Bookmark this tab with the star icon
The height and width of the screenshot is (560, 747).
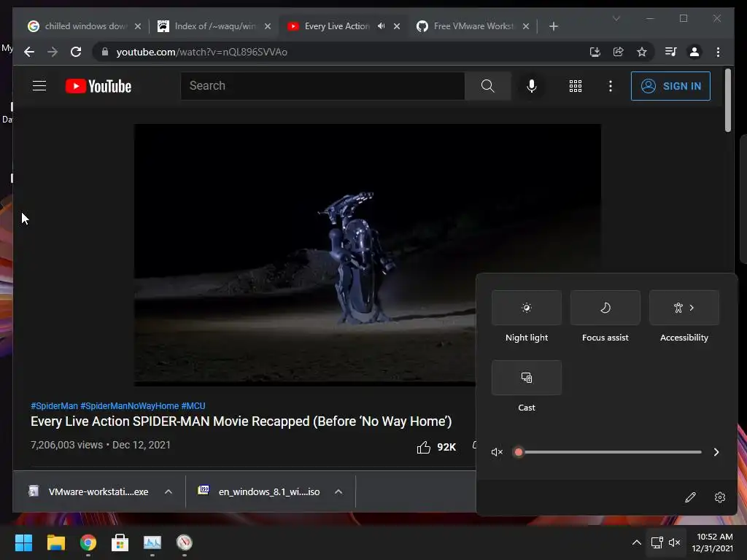[642, 52]
